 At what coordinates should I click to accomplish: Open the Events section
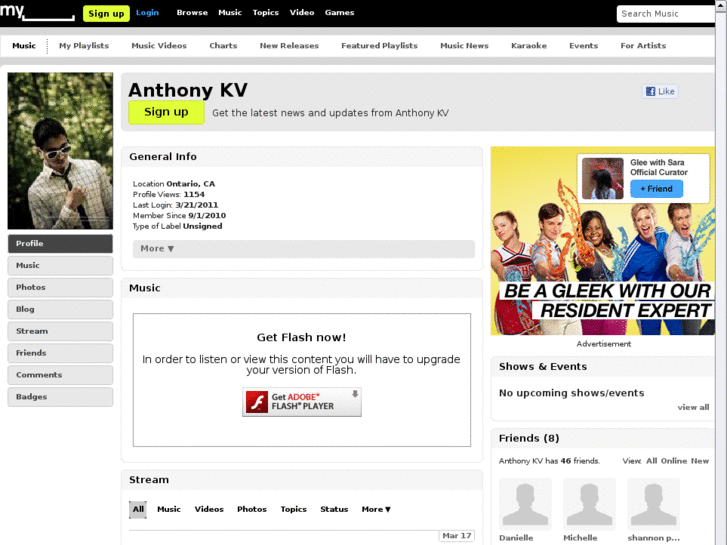point(583,45)
